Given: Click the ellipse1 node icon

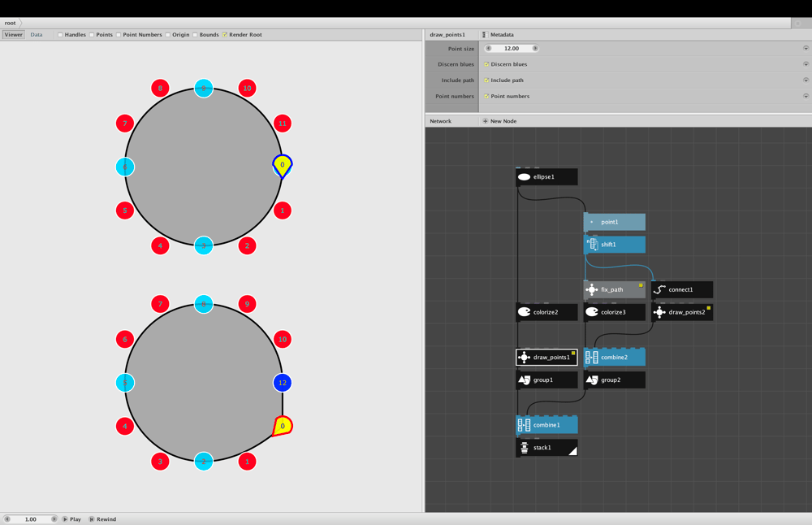Looking at the screenshot, I should 524,176.
